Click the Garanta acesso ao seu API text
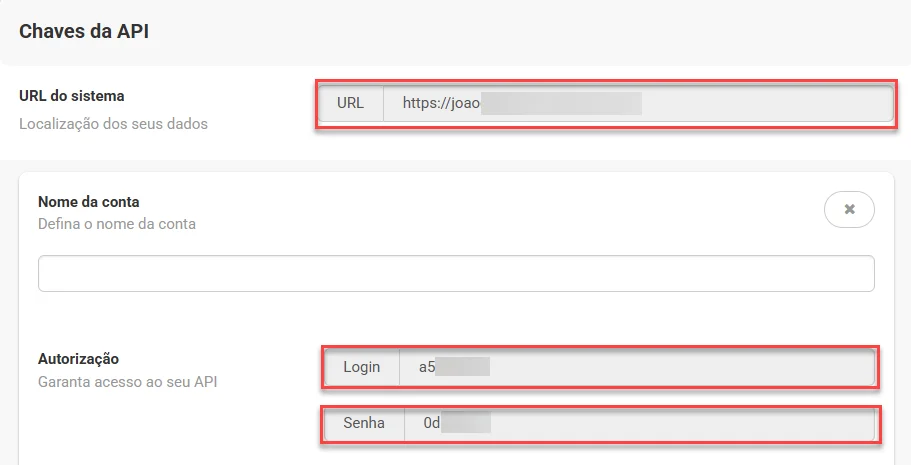The width and height of the screenshot is (911, 465). [x=127, y=382]
